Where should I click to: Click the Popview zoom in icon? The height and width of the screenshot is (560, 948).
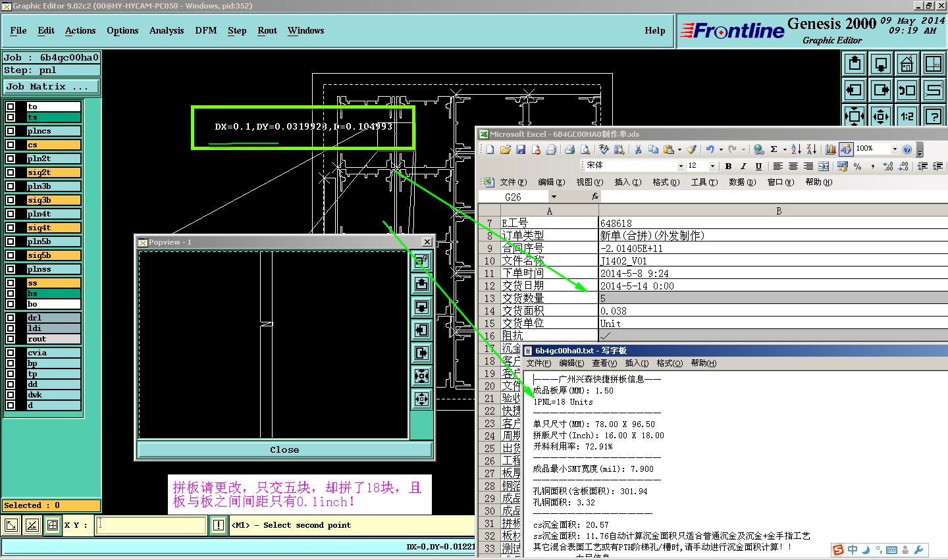(x=422, y=376)
